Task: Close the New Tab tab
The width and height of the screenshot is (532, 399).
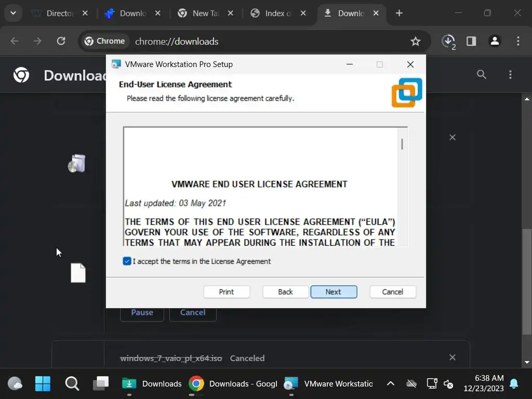Action: [x=230, y=13]
